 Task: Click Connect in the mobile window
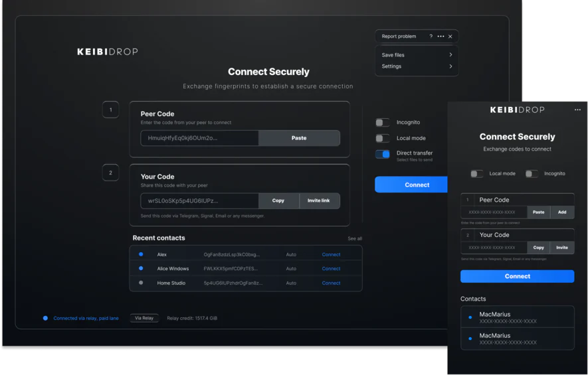517,276
